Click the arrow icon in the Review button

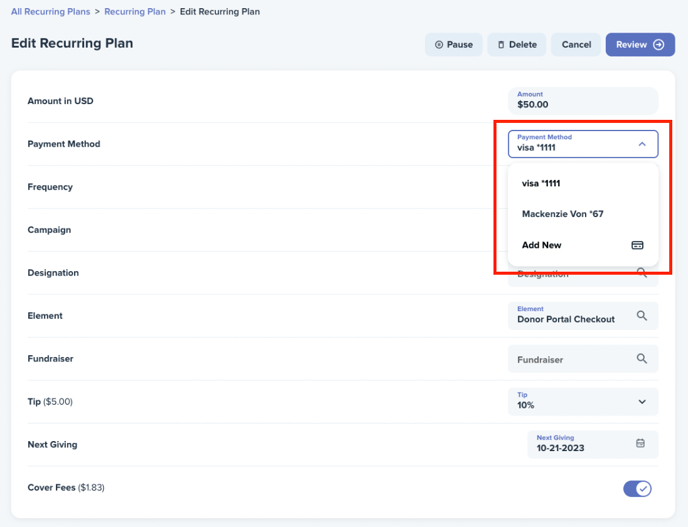pos(659,45)
